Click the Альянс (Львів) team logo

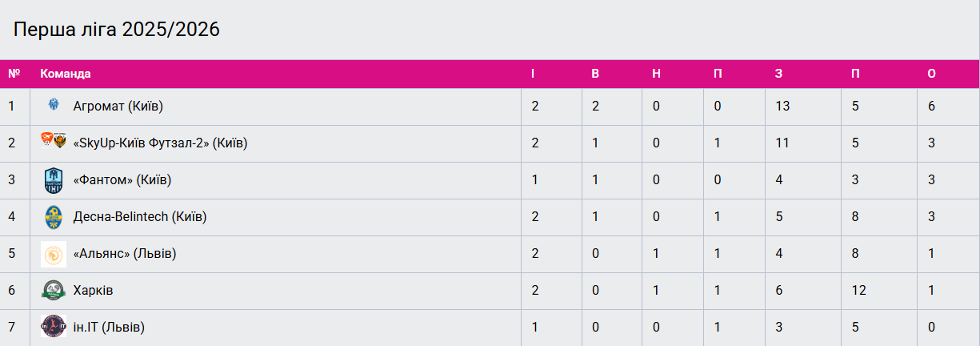(54, 254)
